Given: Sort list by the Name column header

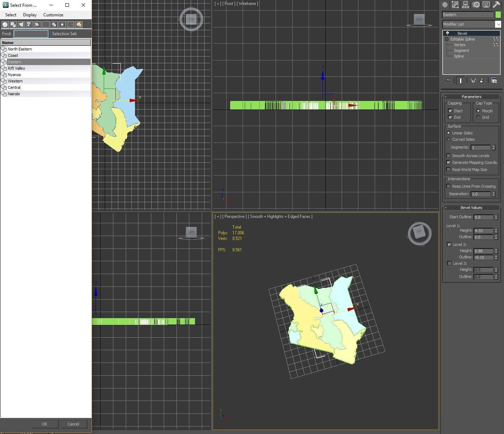Looking at the screenshot, I should 45,43.
